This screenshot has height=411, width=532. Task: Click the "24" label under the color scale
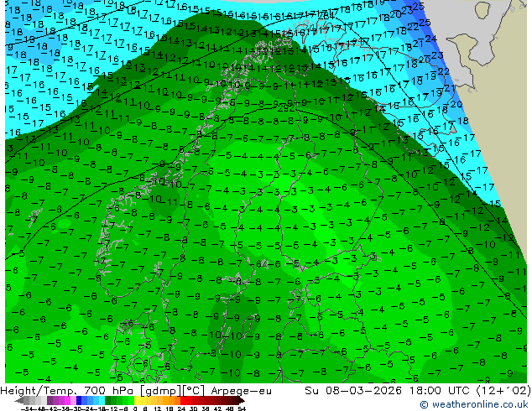click(x=181, y=409)
